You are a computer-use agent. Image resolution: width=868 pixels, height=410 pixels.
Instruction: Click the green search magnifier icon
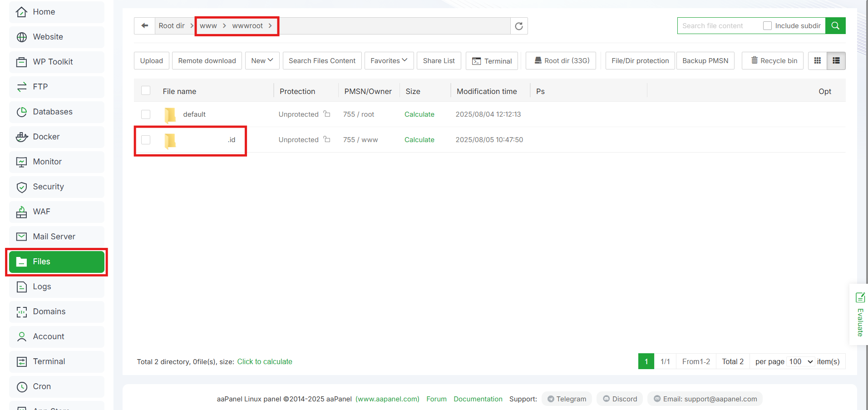tap(835, 25)
